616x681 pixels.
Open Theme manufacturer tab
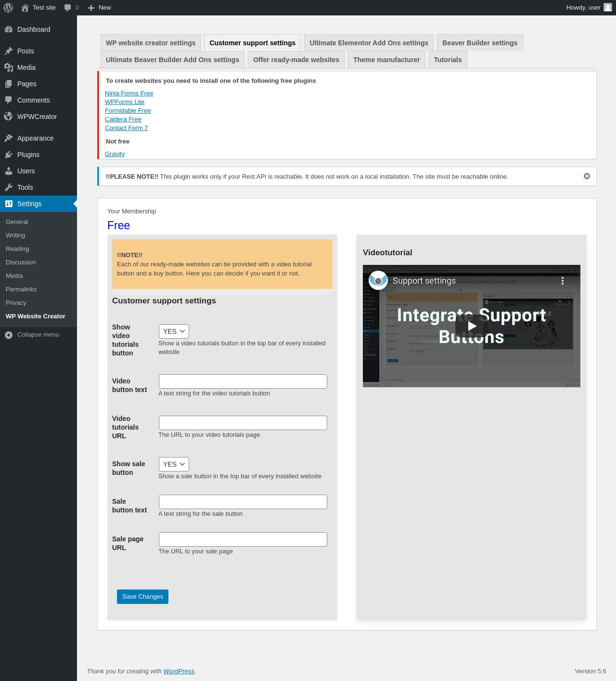tap(386, 60)
